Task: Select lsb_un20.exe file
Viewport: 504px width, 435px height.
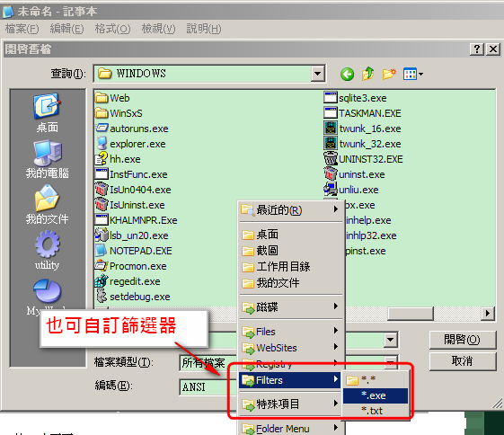Action: point(132,235)
